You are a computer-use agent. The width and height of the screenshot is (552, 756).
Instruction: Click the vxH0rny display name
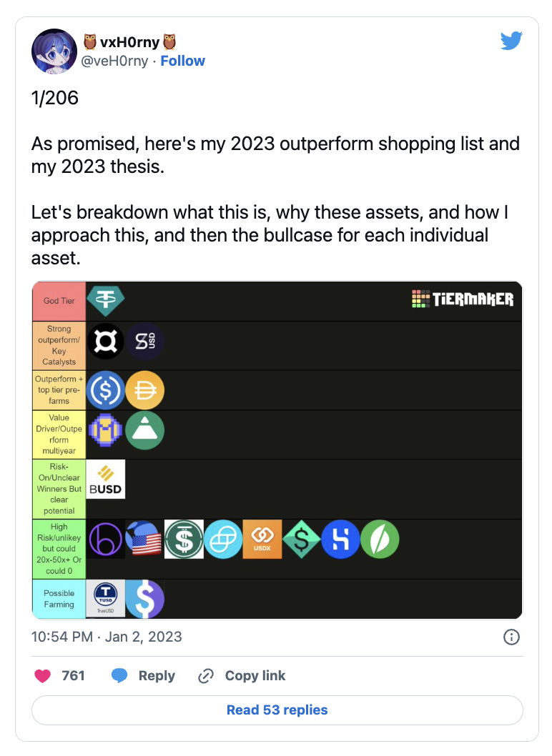click(129, 42)
